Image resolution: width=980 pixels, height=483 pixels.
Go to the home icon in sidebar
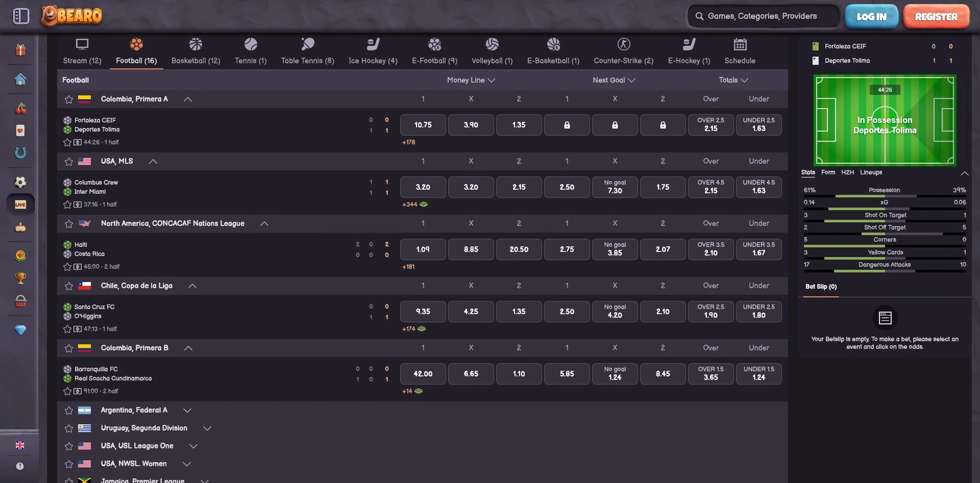pos(20,79)
